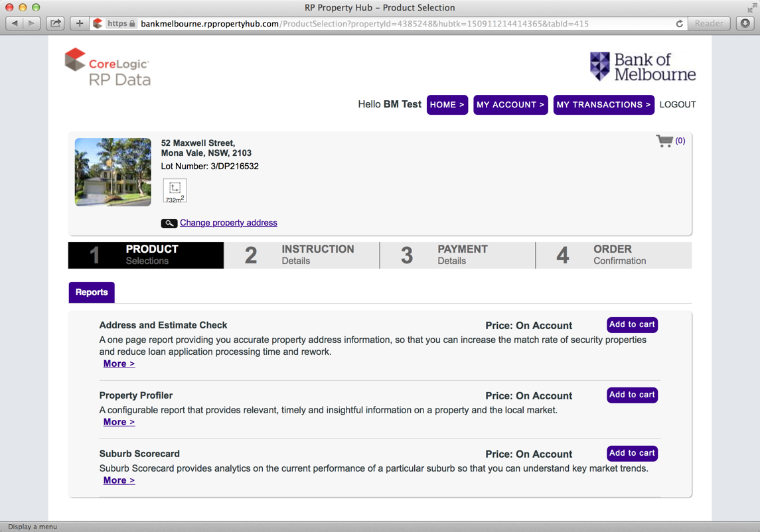Open the browser share icon
Screen dimensions: 760x532
[x=56, y=23]
